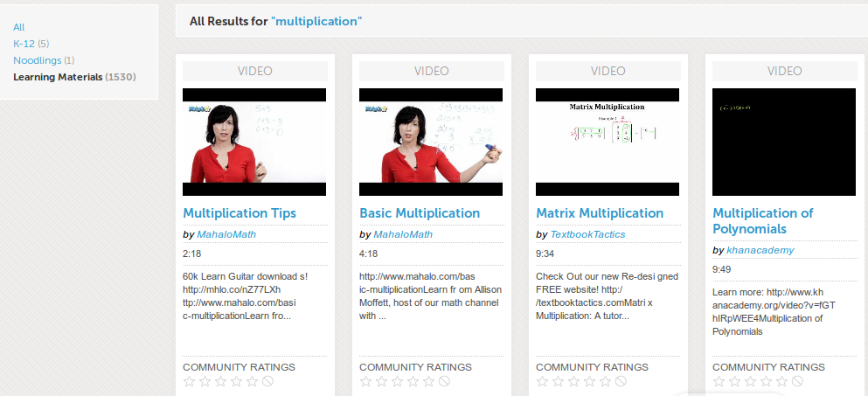The height and width of the screenshot is (396, 868).
Task: Click the "multiplication" search term in heading
Action: pyautogui.click(x=316, y=21)
